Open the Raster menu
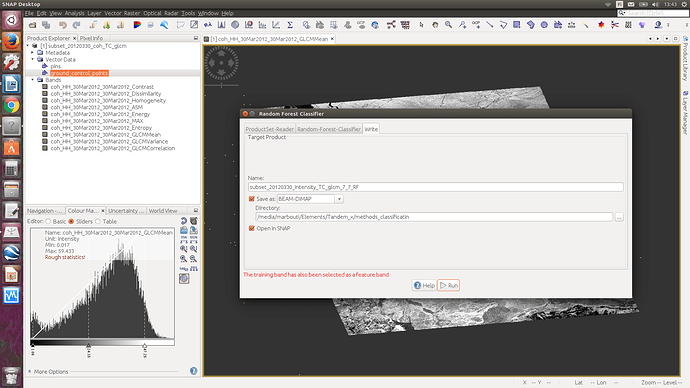This screenshot has height=388, width=690. [132, 13]
